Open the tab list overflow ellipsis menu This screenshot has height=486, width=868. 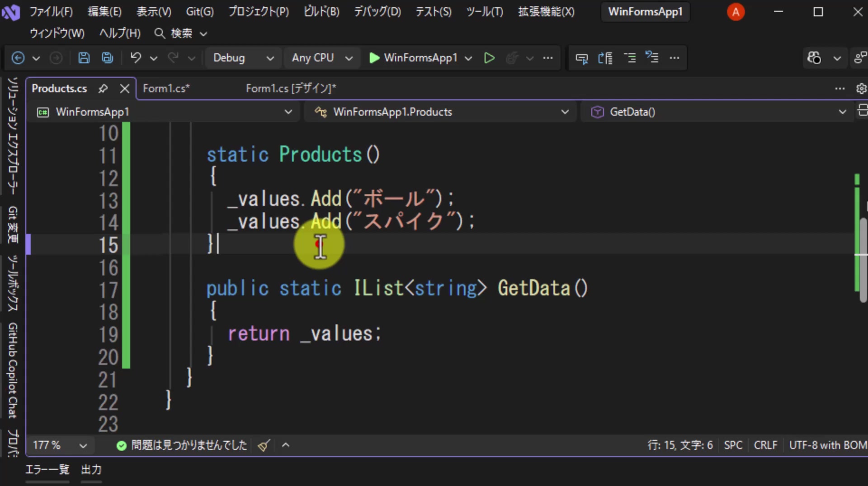(x=840, y=89)
